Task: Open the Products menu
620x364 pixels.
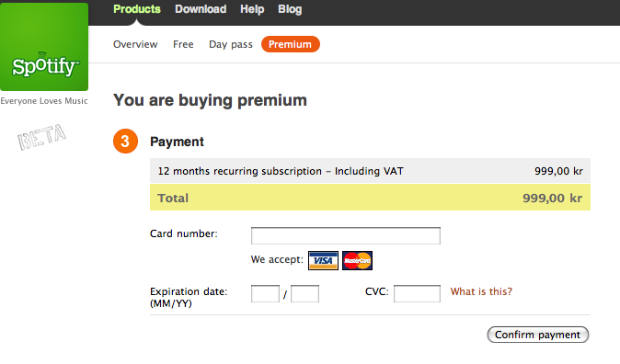Action: [x=137, y=9]
